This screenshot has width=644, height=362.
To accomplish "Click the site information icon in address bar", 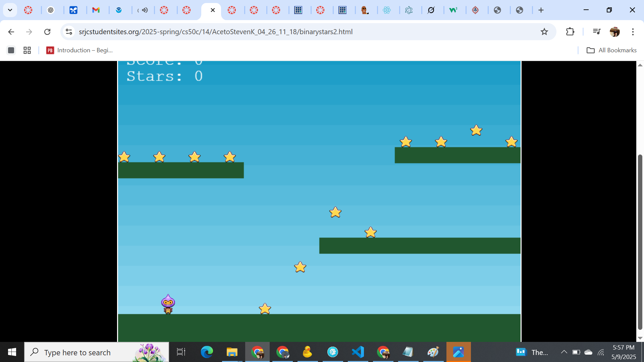I will 69,32.
